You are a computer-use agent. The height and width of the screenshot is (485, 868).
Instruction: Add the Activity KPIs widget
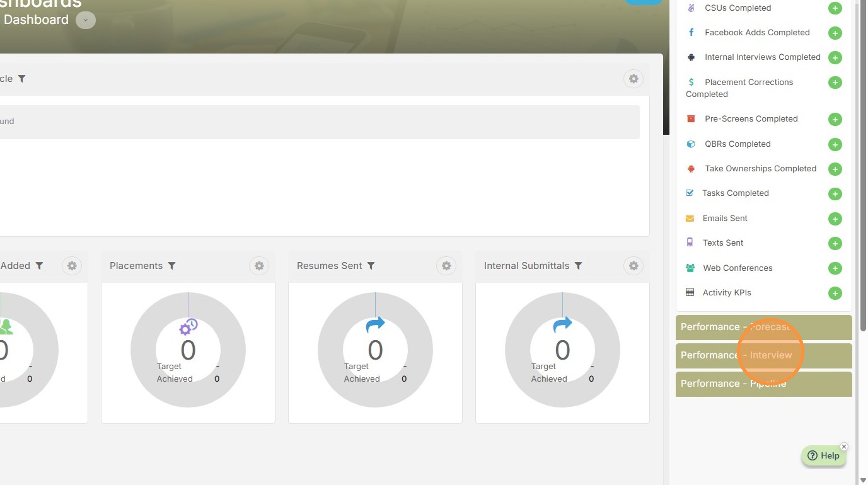coord(835,293)
